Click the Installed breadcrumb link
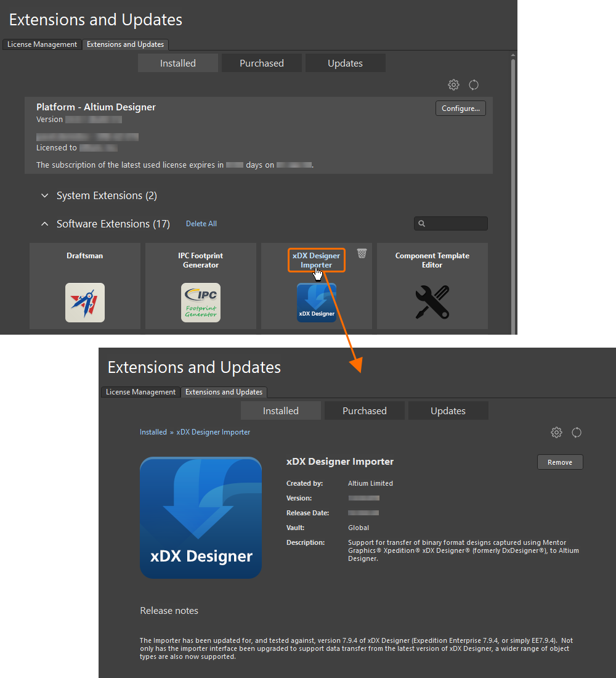 point(153,432)
